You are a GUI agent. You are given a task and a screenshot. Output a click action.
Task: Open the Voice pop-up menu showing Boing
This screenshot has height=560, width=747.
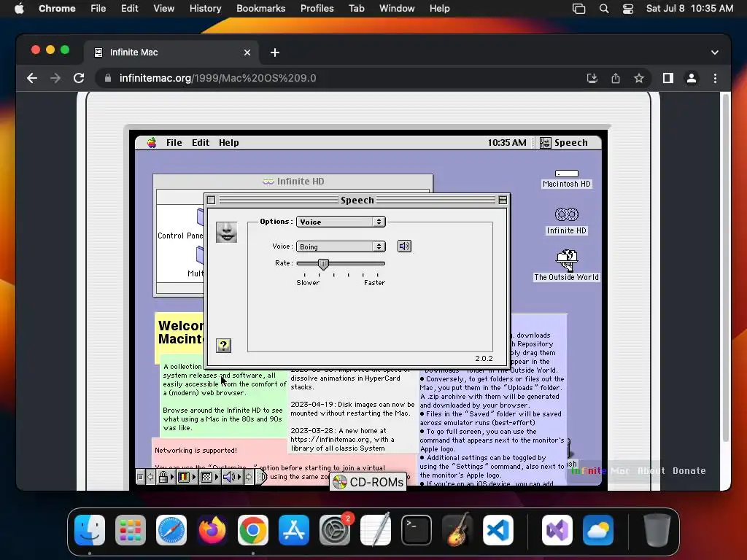(341, 246)
